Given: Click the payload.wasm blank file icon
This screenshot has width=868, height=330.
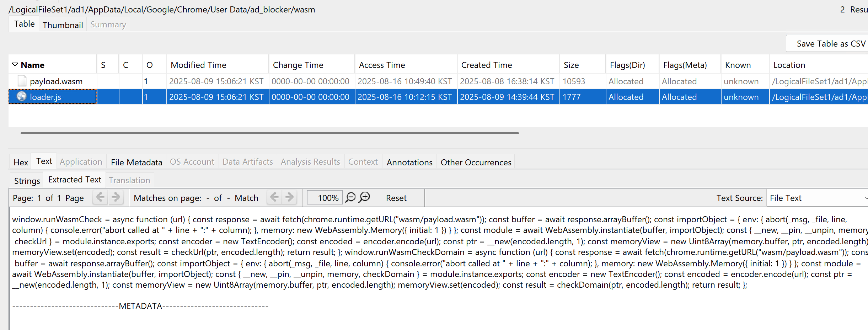Looking at the screenshot, I should [22, 81].
